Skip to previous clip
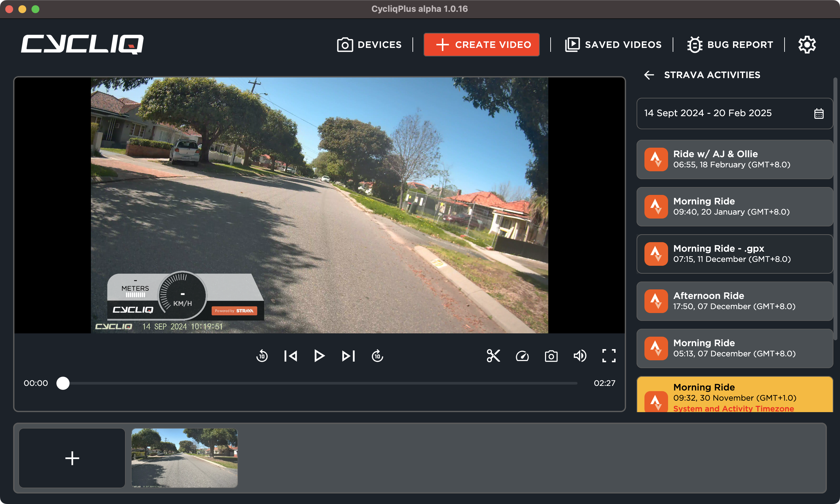 pyautogui.click(x=291, y=356)
